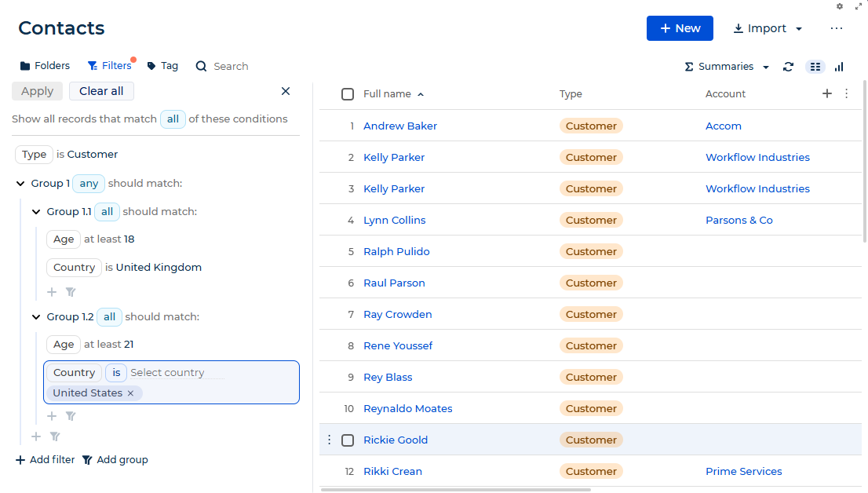868x493 pixels.
Task: Change the 'is' operator for Country
Action: tap(116, 373)
